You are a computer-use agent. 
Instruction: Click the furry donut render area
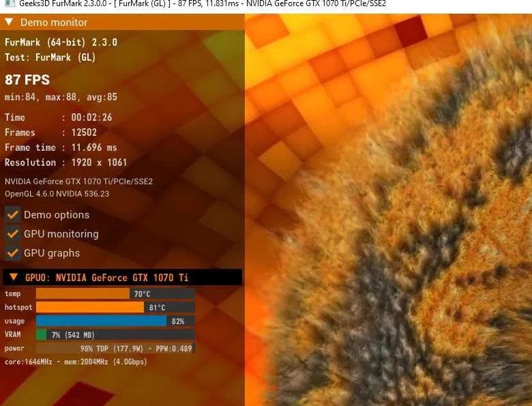[x=409, y=259]
